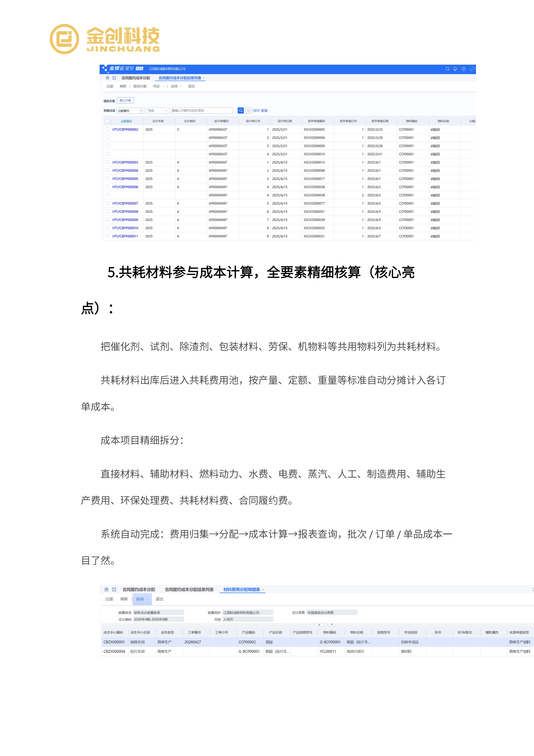This screenshot has height=756, width=534.
Task: Click 退出 in 材料费用分配明细表 toolbar
Action: click(160, 599)
